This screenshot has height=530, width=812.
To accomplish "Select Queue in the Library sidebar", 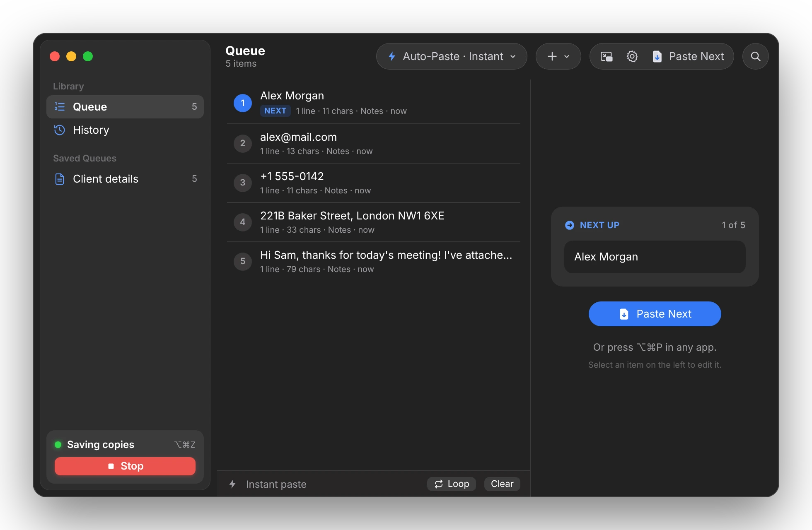I will click(x=125, y=107).
